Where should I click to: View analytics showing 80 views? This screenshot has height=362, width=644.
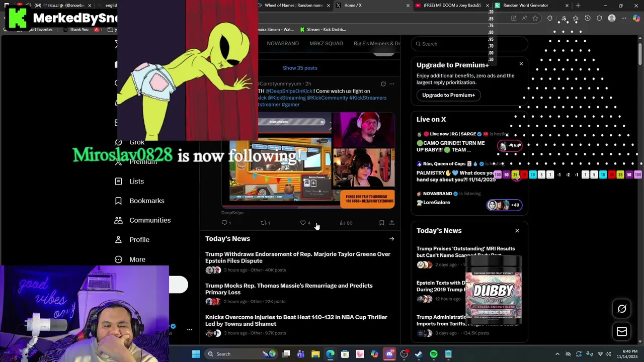(346, 223)
